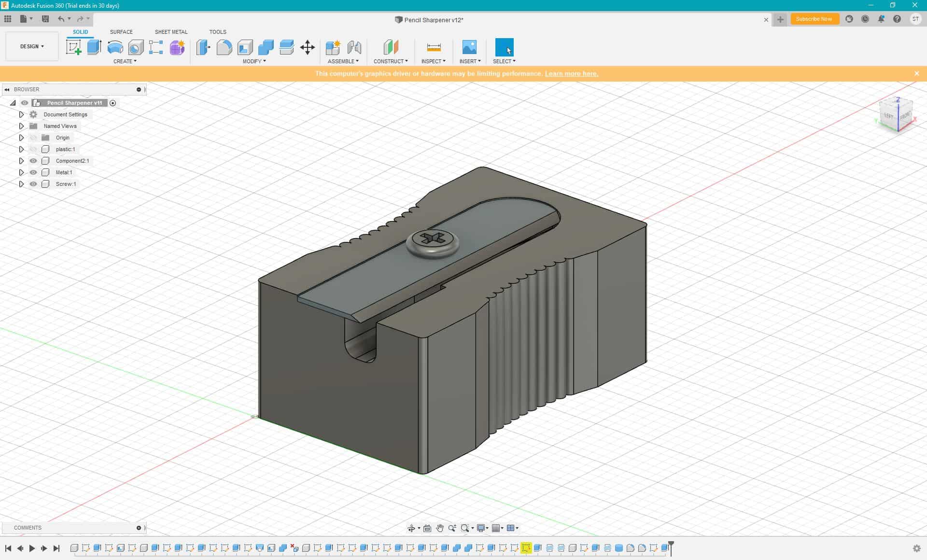Expand the Origin folder
This screenshot has height=560, width=927.
pos(21,138)
